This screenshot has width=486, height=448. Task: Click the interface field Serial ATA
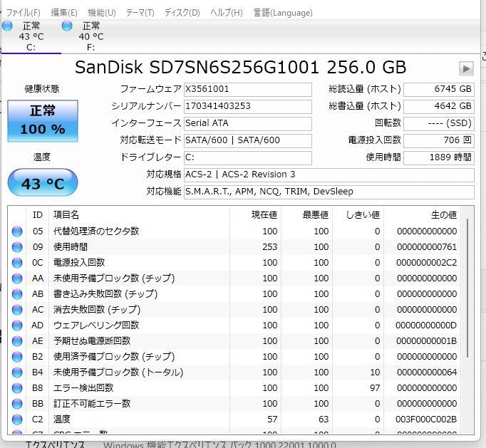[248, 123]
